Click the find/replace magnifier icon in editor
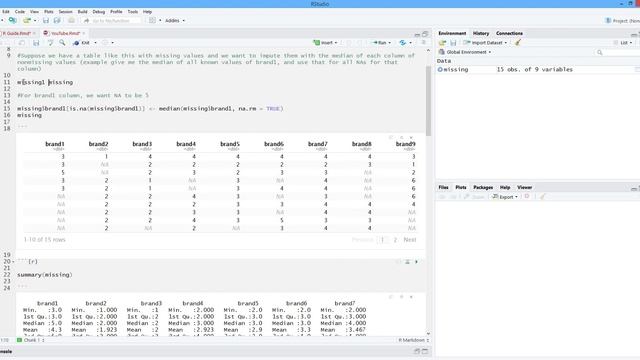The image size is (640, 360). 62,43
